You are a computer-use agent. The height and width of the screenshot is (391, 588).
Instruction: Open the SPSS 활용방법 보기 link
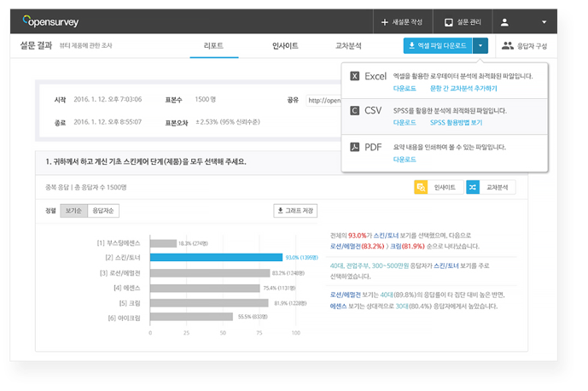click(456, 122)
